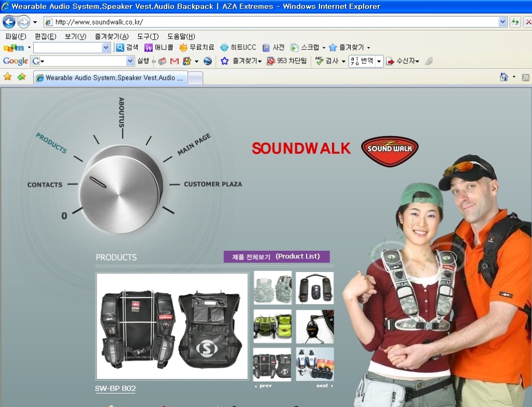Open the 애니콜 toolbar shortcut
The height and width of the screenshot is (407, 532).
159,47
